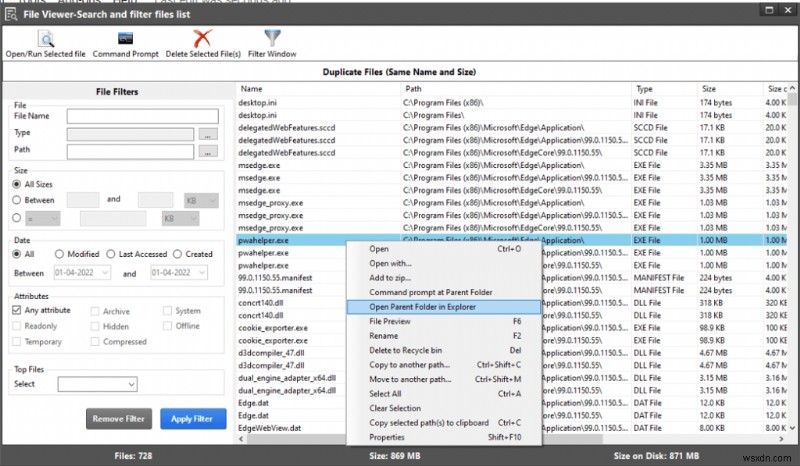Select the first delegatedWebFeatures.sccd row

click(512, 128)
